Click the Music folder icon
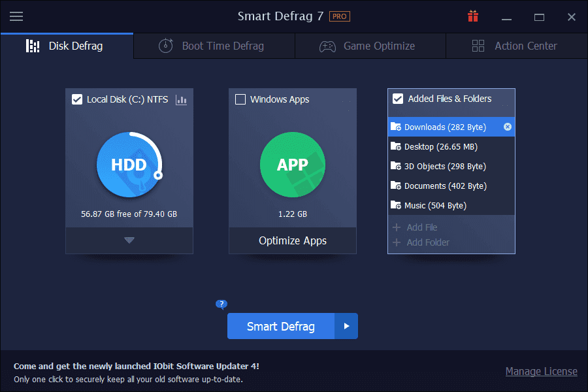The height and width of the screenshot is (392, 588). (x=396, y=205)
